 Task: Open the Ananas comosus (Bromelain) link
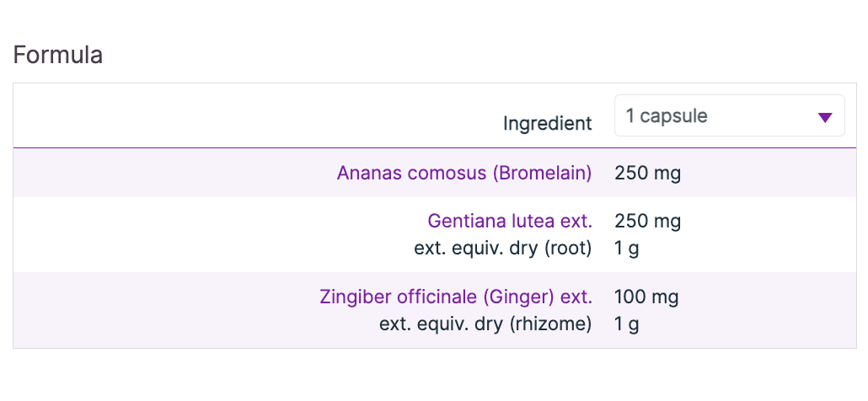pyautogui.click(x=464, y=174)
